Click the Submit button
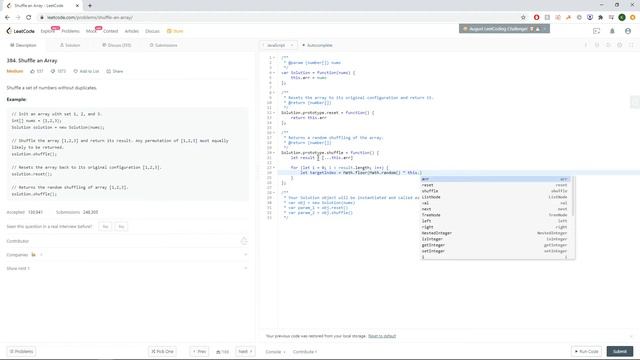Image resolution: width=640 pixels, height=360 pixels. point(620,351)
